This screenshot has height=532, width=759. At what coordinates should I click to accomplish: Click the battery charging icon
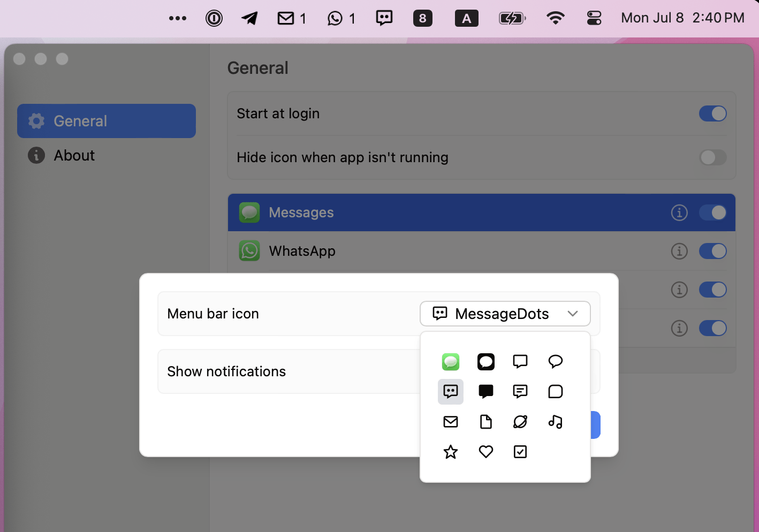(x=512, y=19)
